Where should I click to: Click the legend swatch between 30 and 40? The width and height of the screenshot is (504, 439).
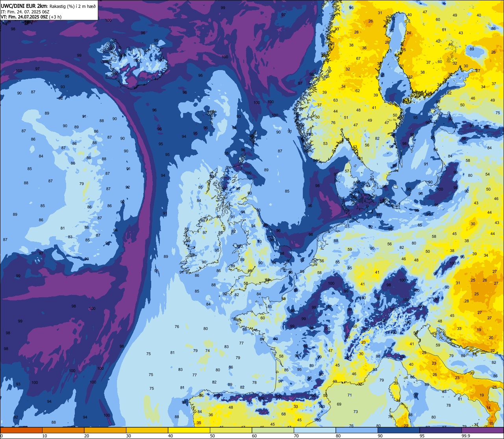[147, 430]
